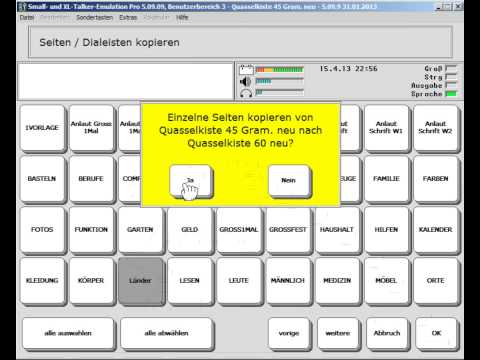
Task: Decline copying with the Nein button
Action: click(289, 180)
